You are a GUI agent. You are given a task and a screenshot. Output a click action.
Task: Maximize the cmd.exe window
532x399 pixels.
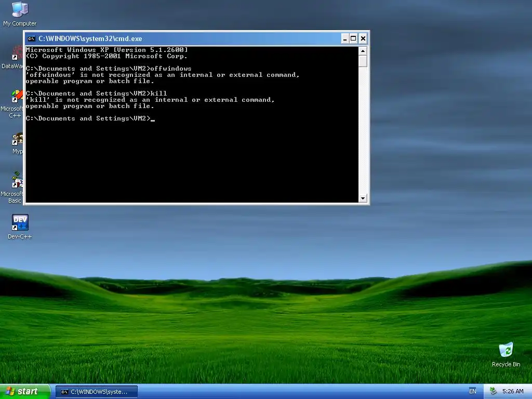click(353, 38)
